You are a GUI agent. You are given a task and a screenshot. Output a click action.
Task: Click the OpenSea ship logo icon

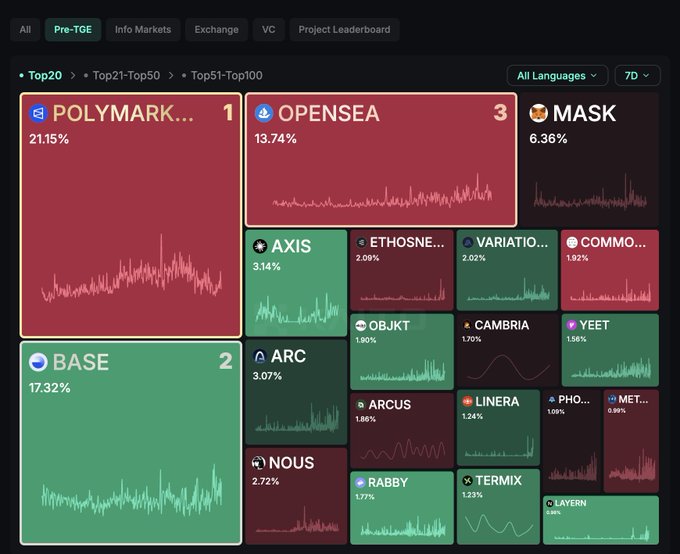(264, 113)
